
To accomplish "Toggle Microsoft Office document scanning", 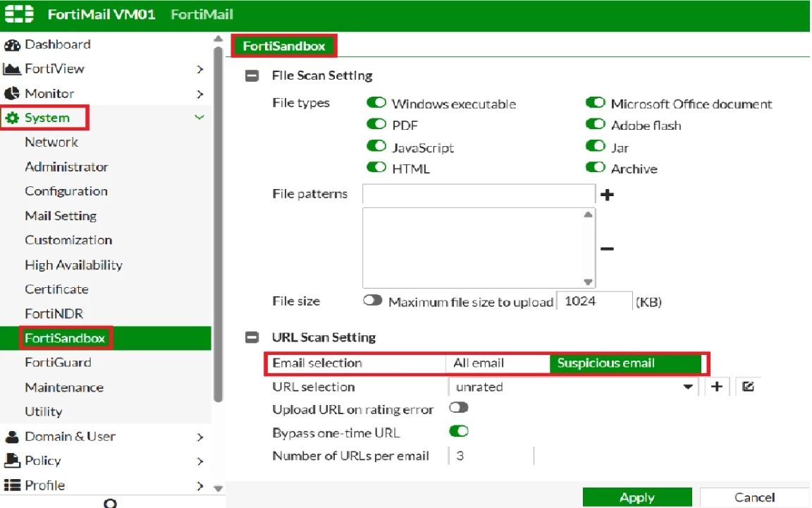I will click(596, 102).
